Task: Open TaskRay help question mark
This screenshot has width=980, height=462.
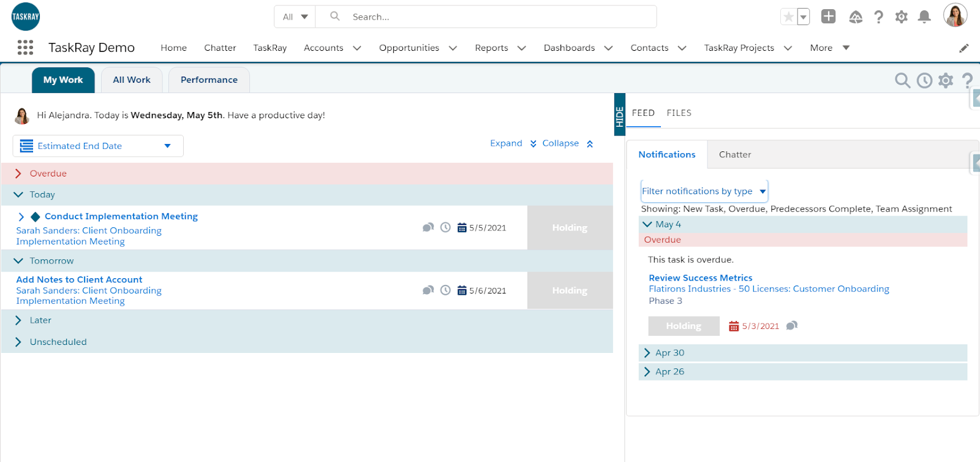Action: coord(967,80)
